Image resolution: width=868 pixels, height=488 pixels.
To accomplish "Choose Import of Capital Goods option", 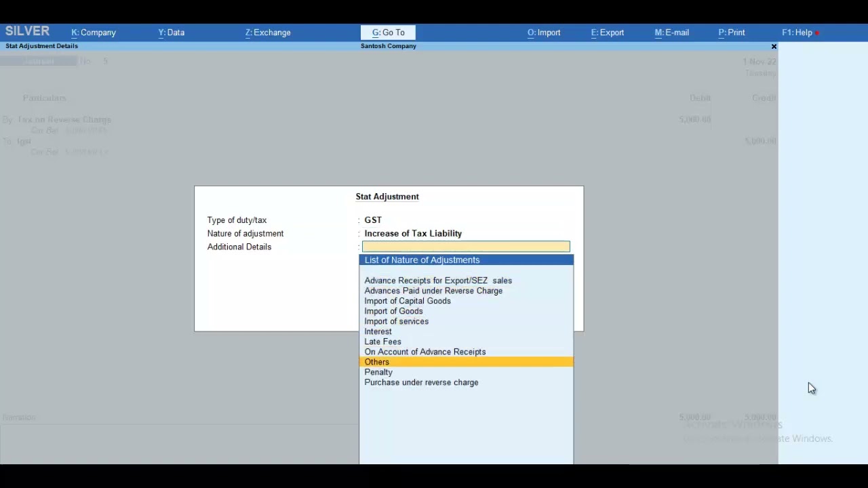I will click(x=466, y=301).
